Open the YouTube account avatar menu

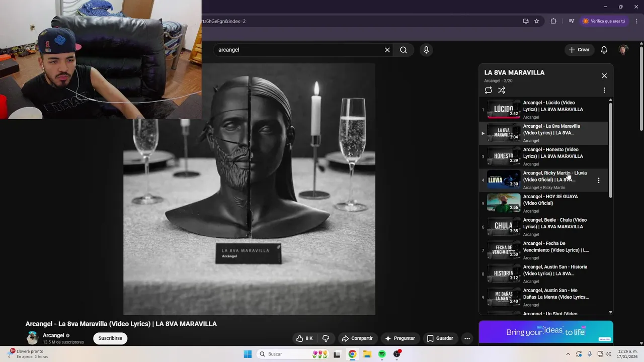(x=623, y=50)
